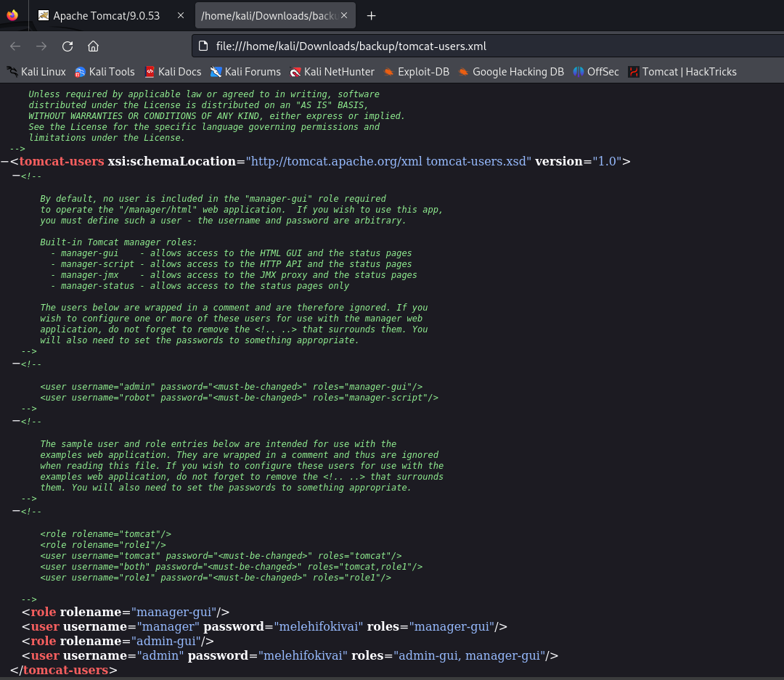Collapse the sample user explanation comment
The height and width of the screenshot is (680, 784).
pyautogui.click(x=16, y=421)
